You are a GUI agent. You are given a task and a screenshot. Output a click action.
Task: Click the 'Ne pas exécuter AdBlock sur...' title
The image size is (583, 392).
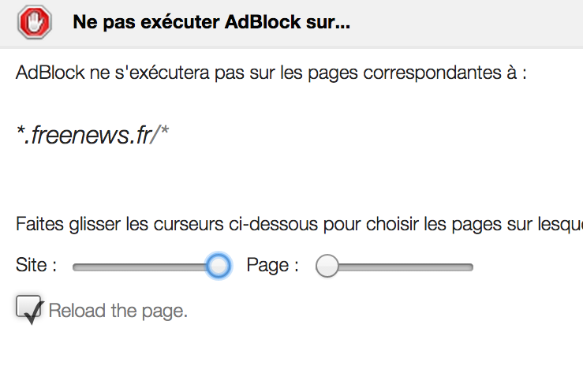point(211,22)
